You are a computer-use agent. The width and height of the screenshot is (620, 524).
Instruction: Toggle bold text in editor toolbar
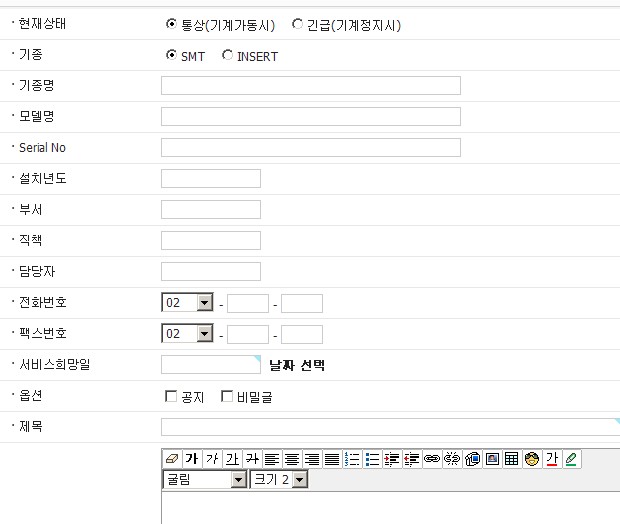point(191,459)
